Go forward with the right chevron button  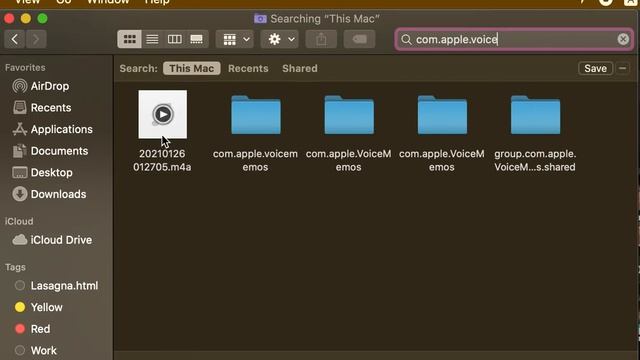click(x=36, y=39)
